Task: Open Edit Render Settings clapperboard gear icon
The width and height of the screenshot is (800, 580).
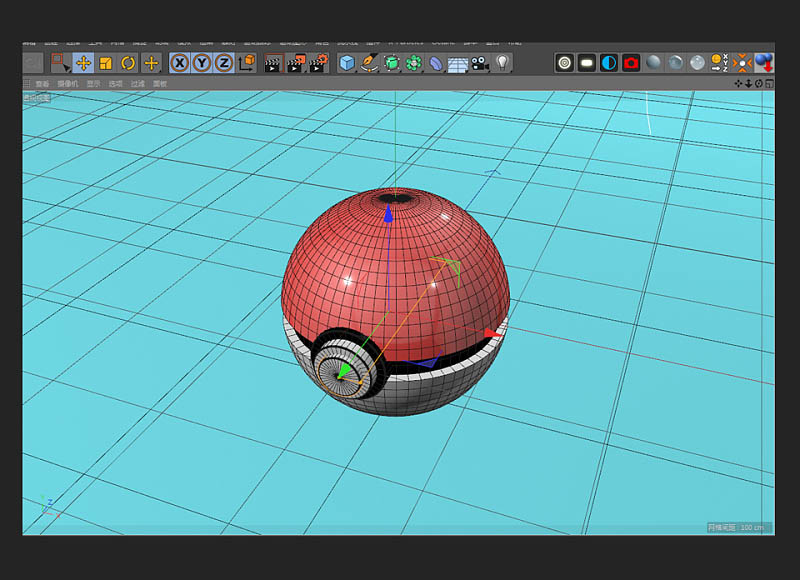Action: pos(317,63)
